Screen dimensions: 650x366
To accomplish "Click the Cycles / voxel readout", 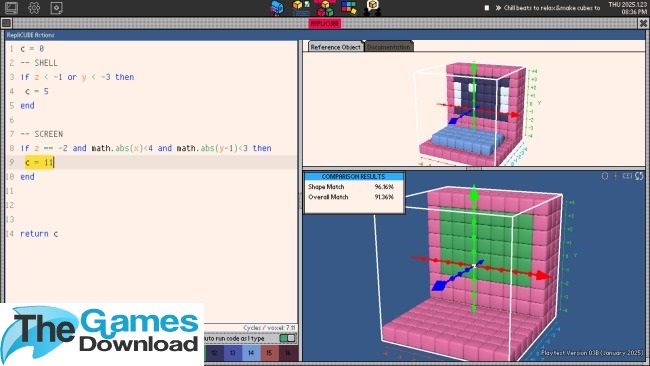I will click(269, 327).
